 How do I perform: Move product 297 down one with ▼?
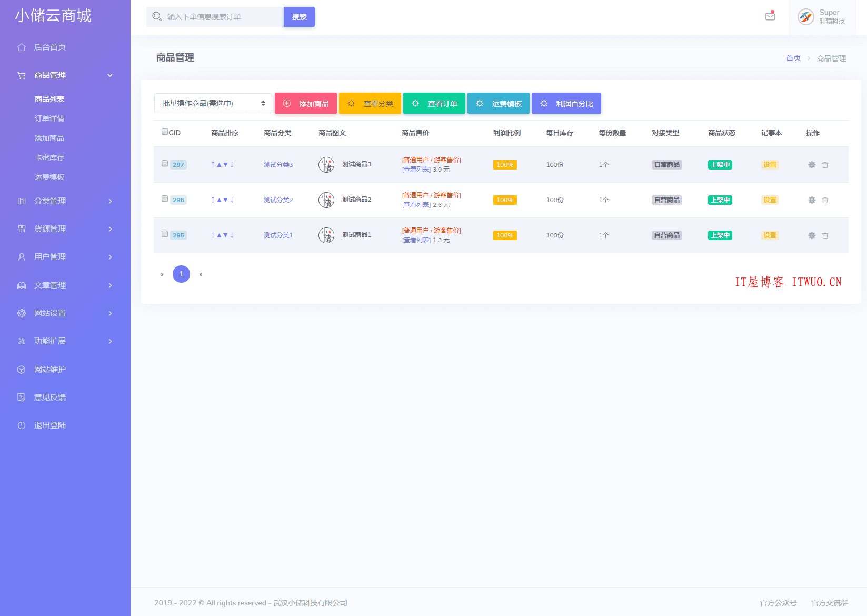225,164
